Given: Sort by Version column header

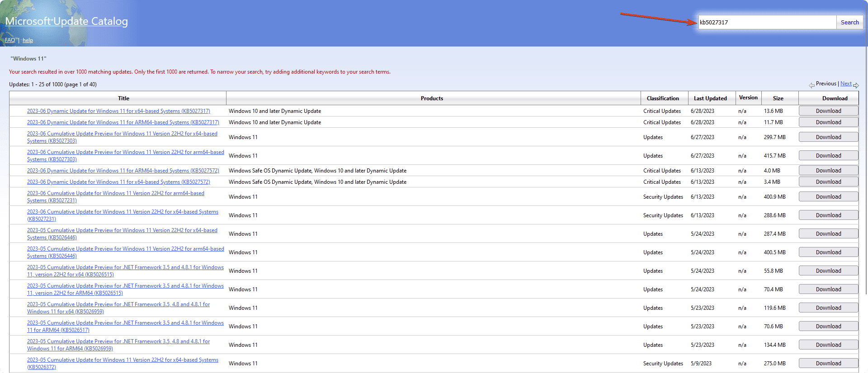Looking at the screenshot, I should pos(748,98).
